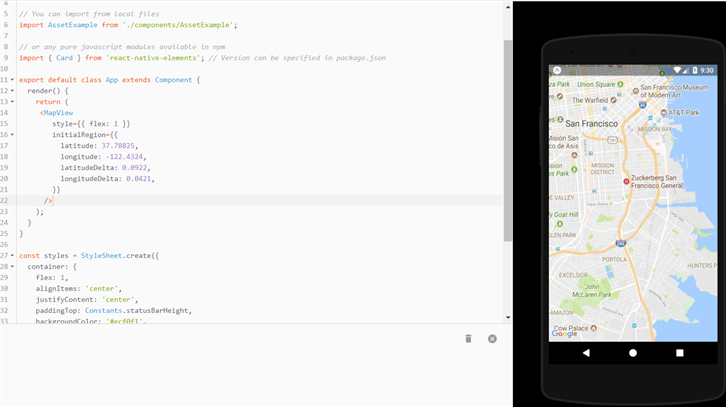The width and height of the screenshot is (726, 407).
Task: Click the longitude value -122.4324
Action: 124,157
